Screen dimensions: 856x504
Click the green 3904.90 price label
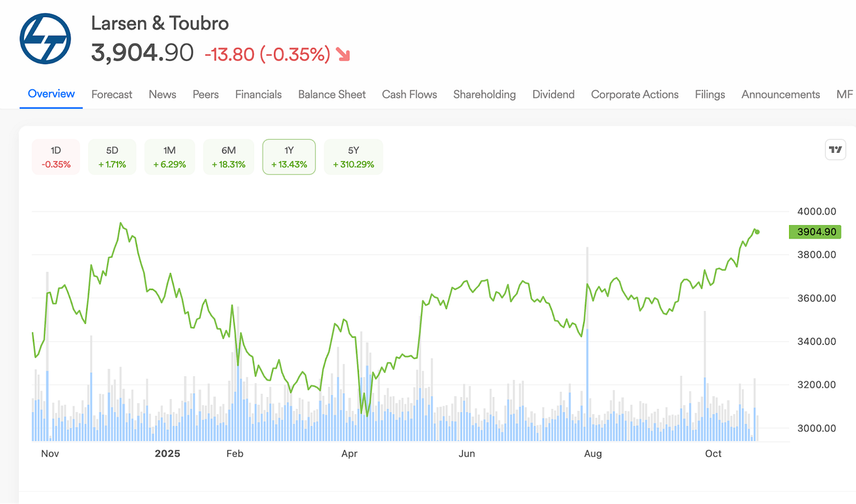[815, 232]
